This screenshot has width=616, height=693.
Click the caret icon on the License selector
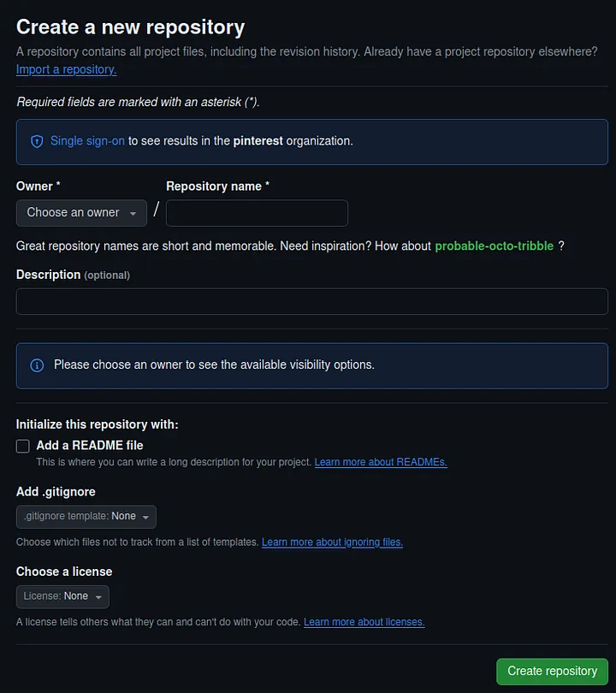(x=97, y=596)
